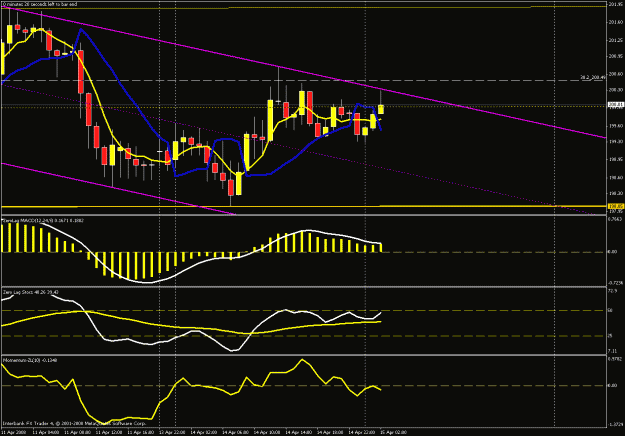Viewport: 625px width, 436px height.
Task: Select the yellow line in stochastic pane
Action: click(191, 328)
